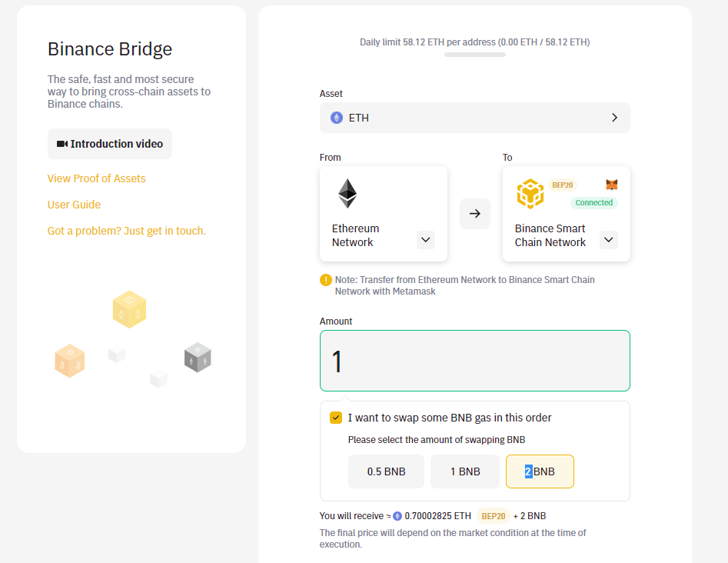Expand the Binance Smart Chain Network dropdown
Viewport: 728px width, 563px height.
pos(609,240)
